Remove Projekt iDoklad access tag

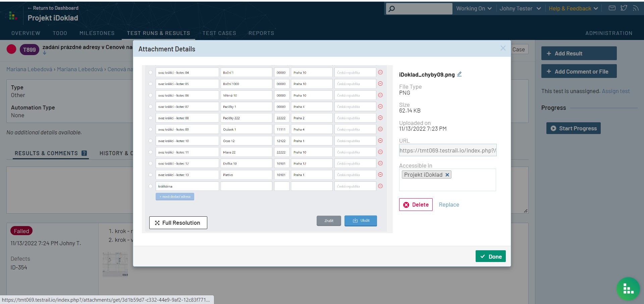pyautogui.click(x=447, y=175)
